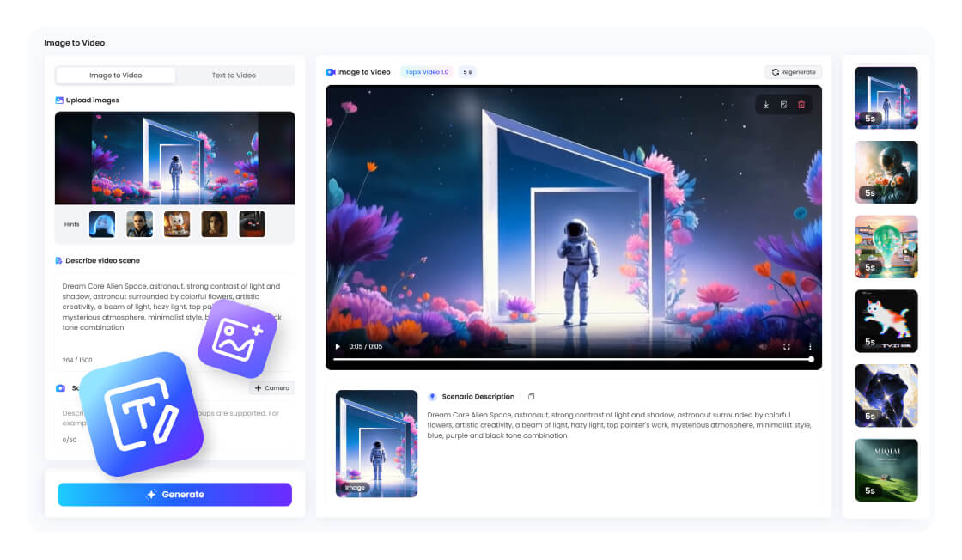Image resolution: width=962 pixels, height=560 pixels.
Task: Enter fullscreen mode in the video player
Action: 786,347
